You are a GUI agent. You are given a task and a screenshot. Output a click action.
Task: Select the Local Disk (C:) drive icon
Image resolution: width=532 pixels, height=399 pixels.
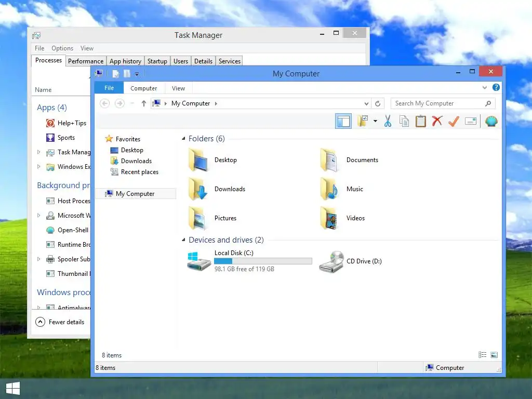point(199,262)
